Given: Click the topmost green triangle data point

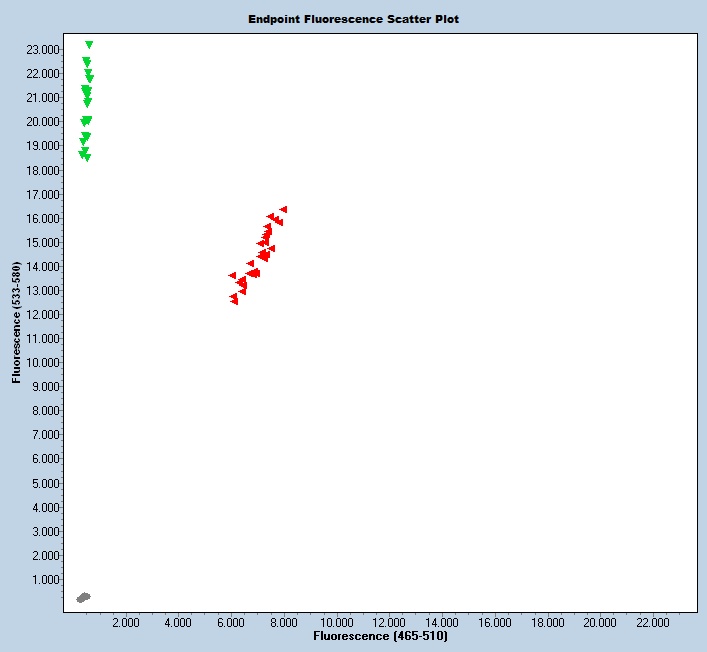Looking at the screenshot, I should tap(89, 45).
